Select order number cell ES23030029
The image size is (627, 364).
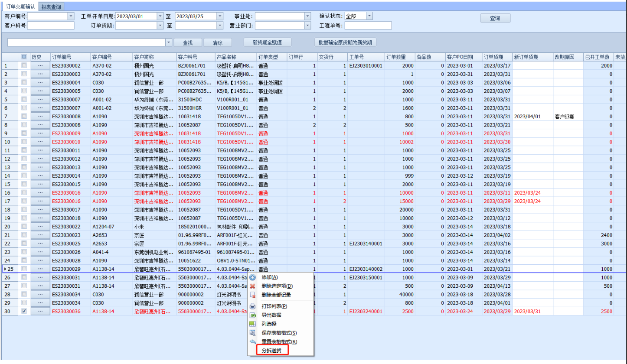click(70, 269)
